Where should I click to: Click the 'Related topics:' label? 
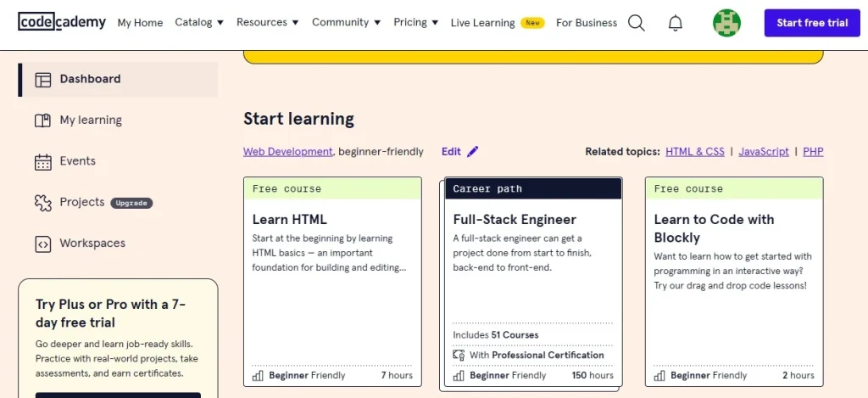point(622,151)
